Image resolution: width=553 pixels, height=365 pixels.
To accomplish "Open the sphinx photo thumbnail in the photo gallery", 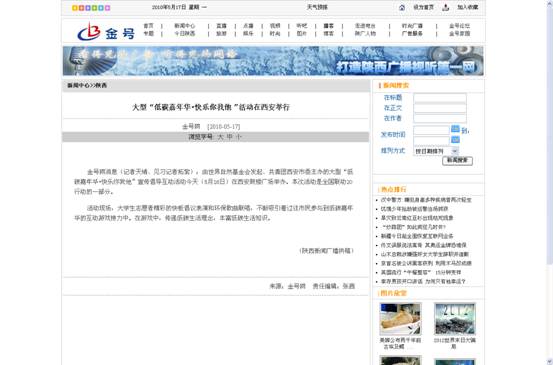I will [x=400, y=319].
